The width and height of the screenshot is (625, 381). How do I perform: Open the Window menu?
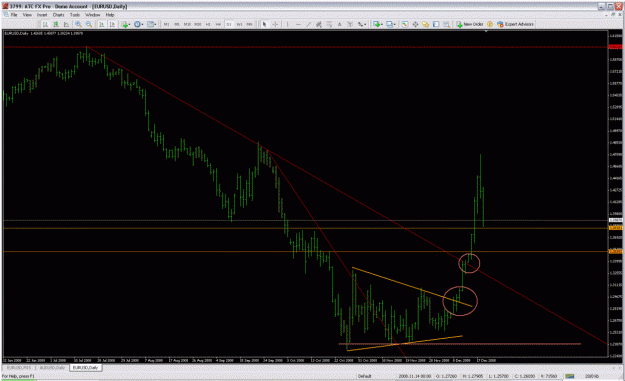(92, 15)
